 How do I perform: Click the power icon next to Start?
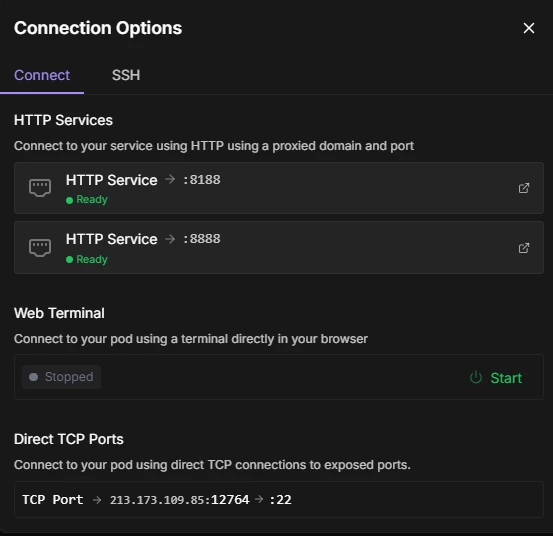tap(476, 377)
